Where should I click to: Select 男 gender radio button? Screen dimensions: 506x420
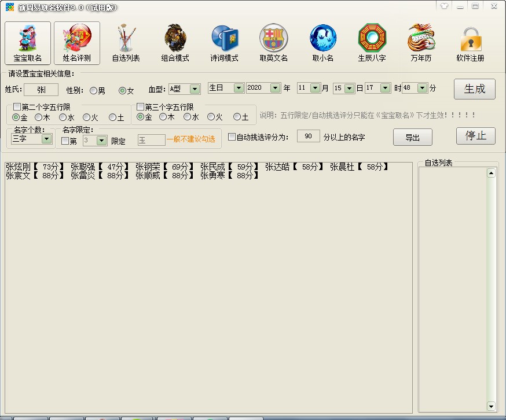pyautogui.click(x=93, y=91)
